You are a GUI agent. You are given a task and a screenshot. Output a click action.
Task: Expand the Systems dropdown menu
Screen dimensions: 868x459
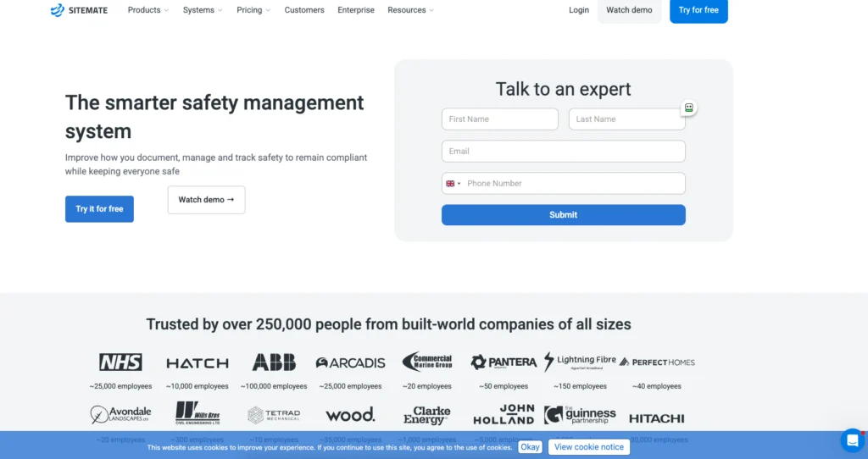tap(203, 10)
